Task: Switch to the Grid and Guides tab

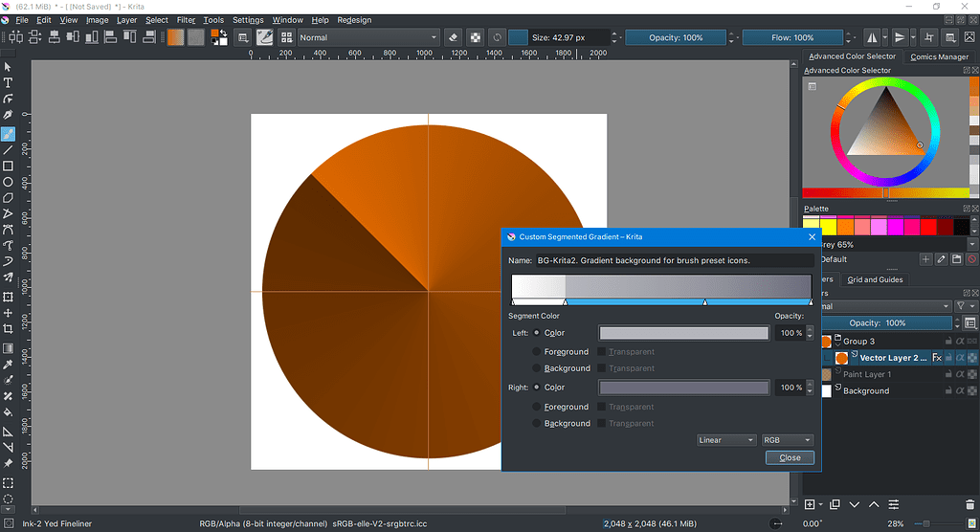Action: (875, 280)
